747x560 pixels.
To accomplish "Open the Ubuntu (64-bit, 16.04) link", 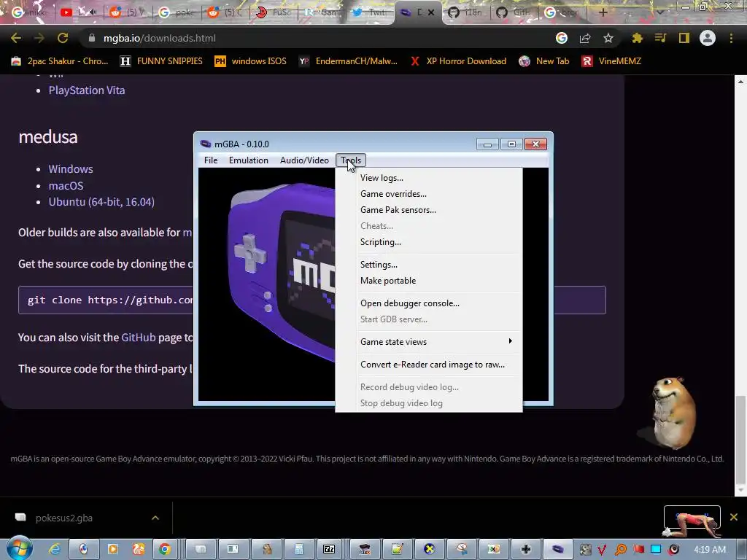I will (x=101, y=202).
